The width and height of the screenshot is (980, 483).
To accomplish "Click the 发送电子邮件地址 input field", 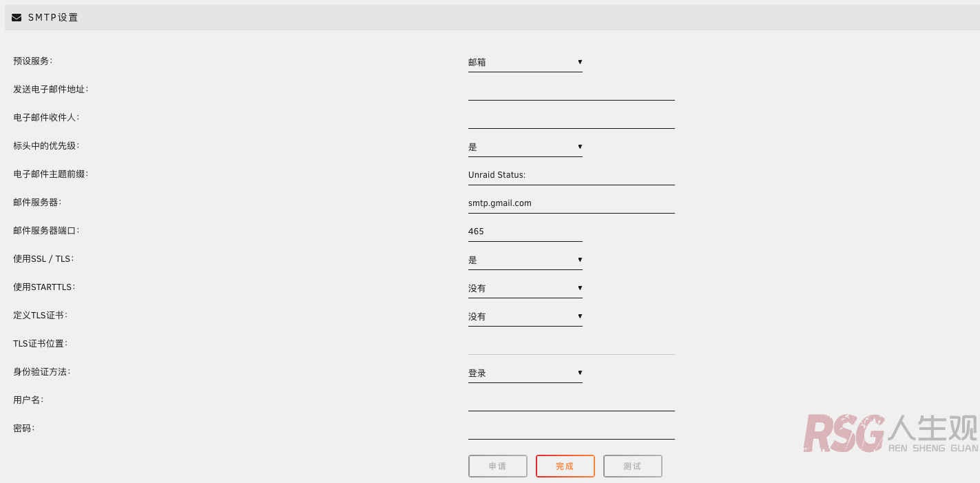I will 572,90.
